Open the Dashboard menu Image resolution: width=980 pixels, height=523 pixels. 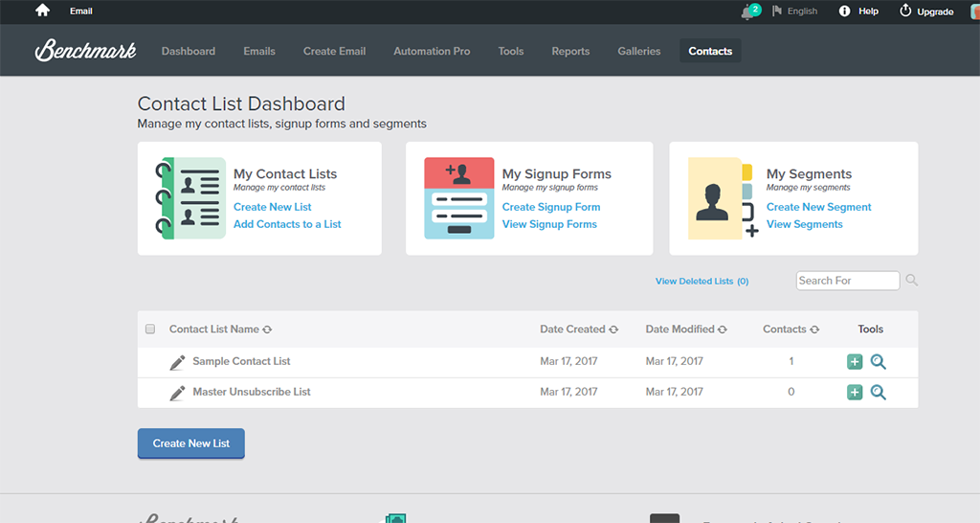click(189, 52)
